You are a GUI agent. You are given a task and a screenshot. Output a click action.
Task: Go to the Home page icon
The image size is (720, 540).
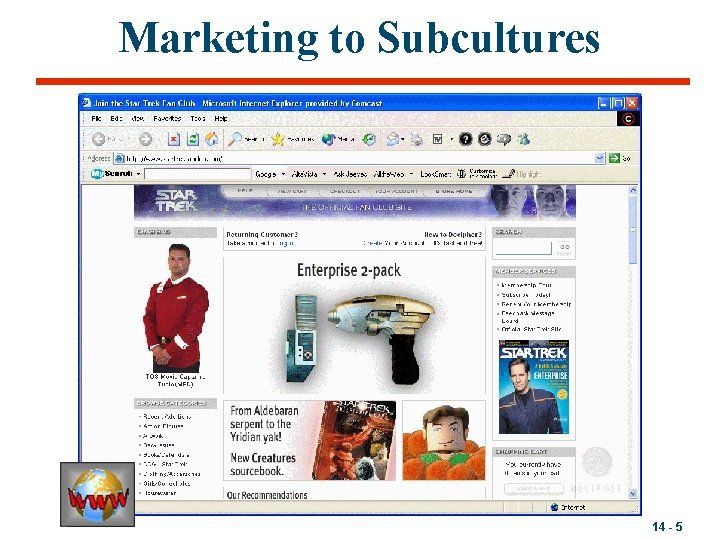(x=212, y=139)
